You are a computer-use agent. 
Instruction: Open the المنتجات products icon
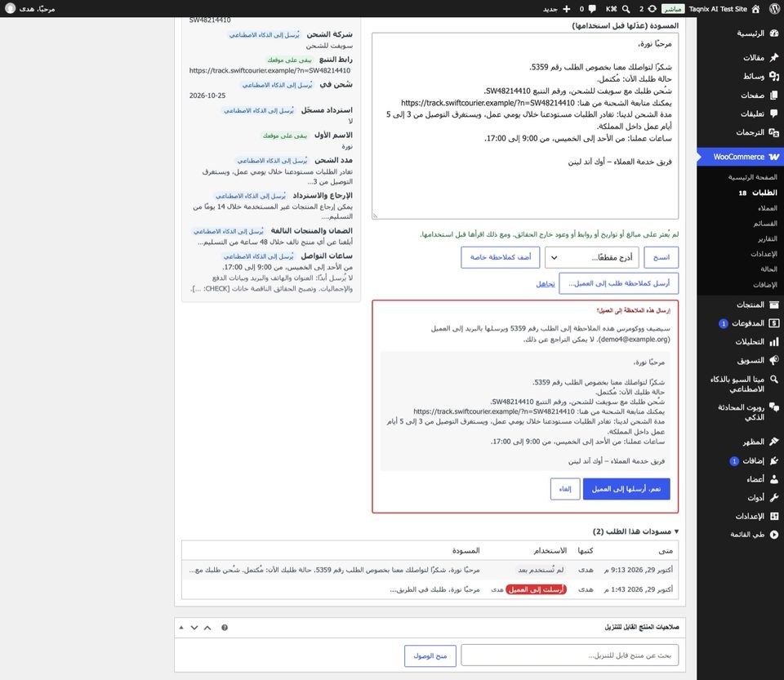tap(774, 304)
